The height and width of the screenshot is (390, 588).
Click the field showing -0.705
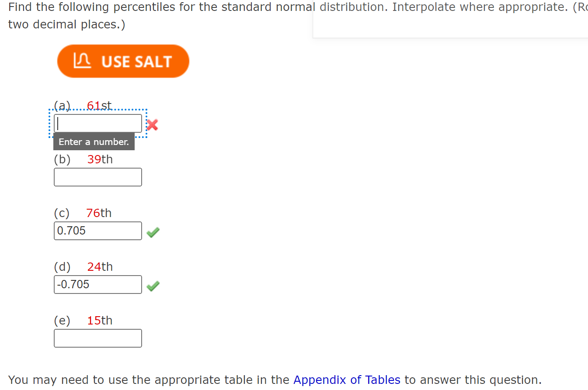[x=97, y=284]
